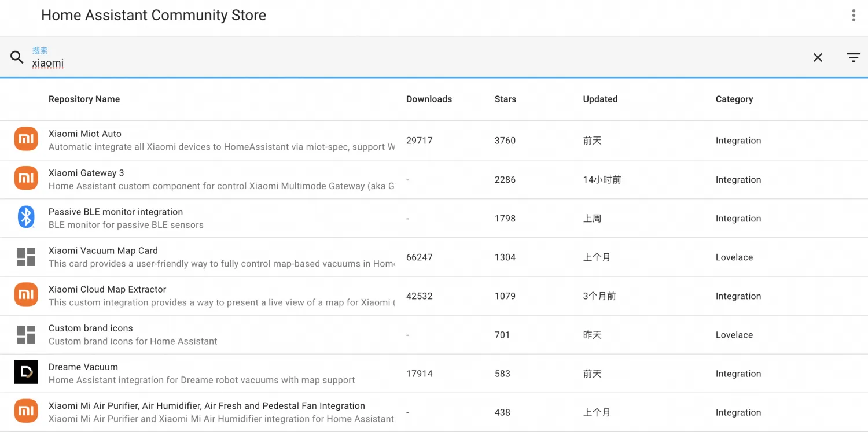Click the Passive BLE monitor Bluetooth icon
Screen dimensions: 868x432
tap(26, 217)
